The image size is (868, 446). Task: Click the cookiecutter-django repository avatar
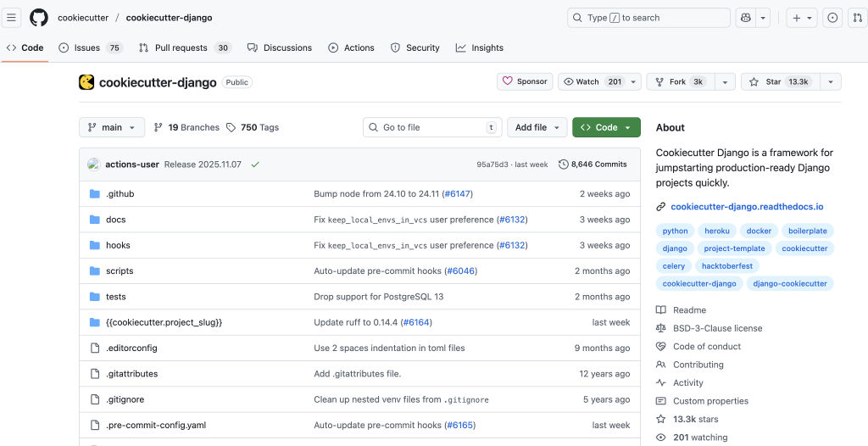pyautogui.click(x=86, y=82)
